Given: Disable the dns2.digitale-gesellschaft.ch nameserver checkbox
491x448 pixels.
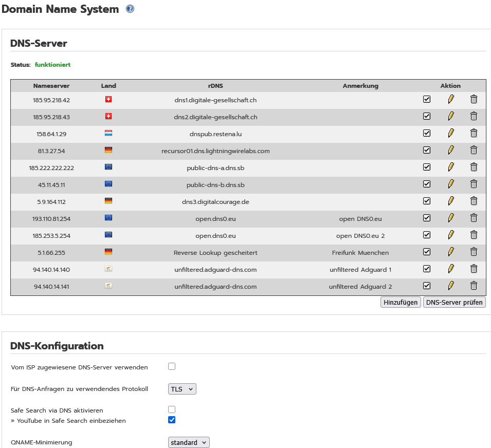Looking at the screenshot, I should (426, 117).
